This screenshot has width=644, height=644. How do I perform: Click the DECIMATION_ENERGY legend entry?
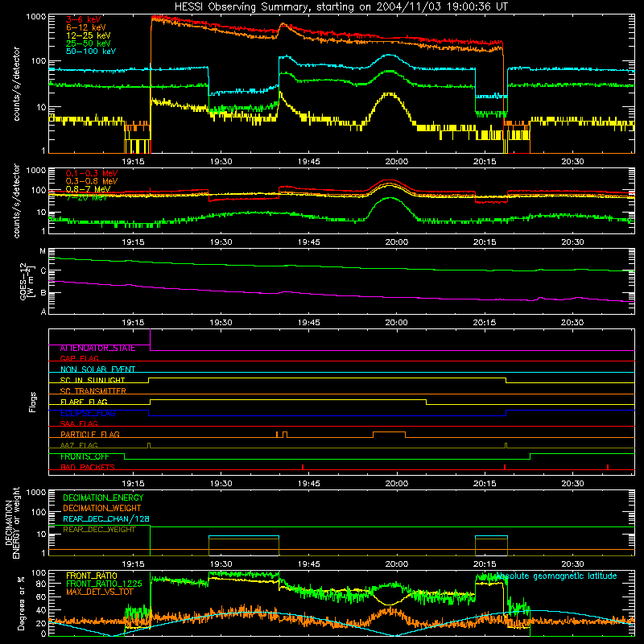(103, 497)
